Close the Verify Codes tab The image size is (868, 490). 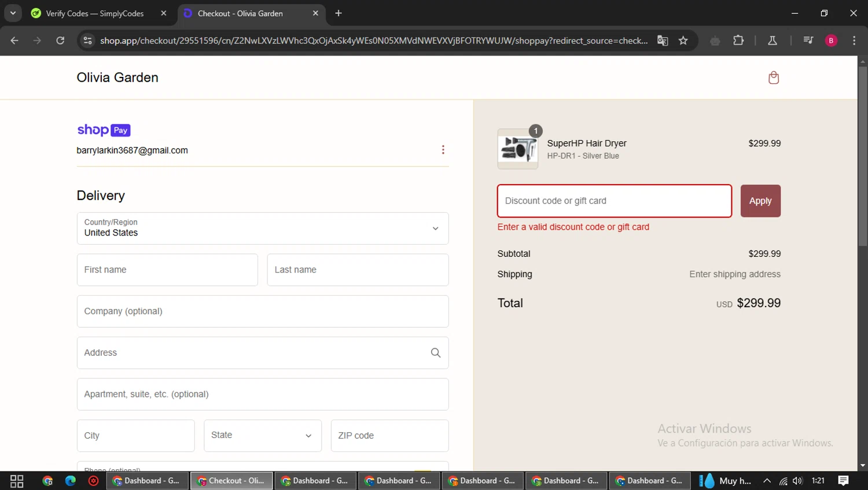pos(164,13)
